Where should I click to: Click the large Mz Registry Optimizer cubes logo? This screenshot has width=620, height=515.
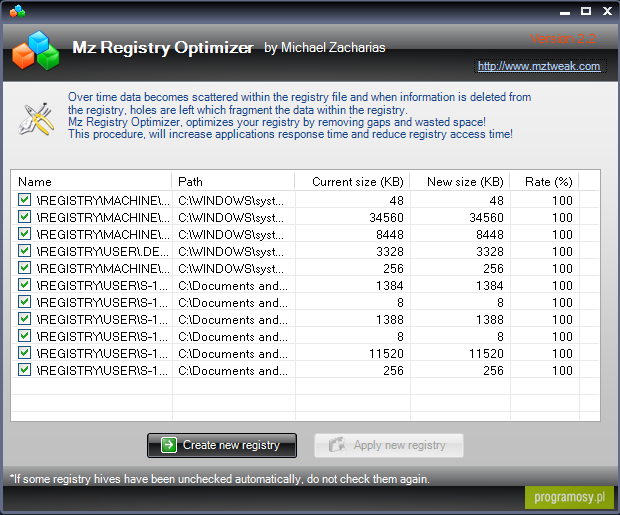click(x=36, y=51)
